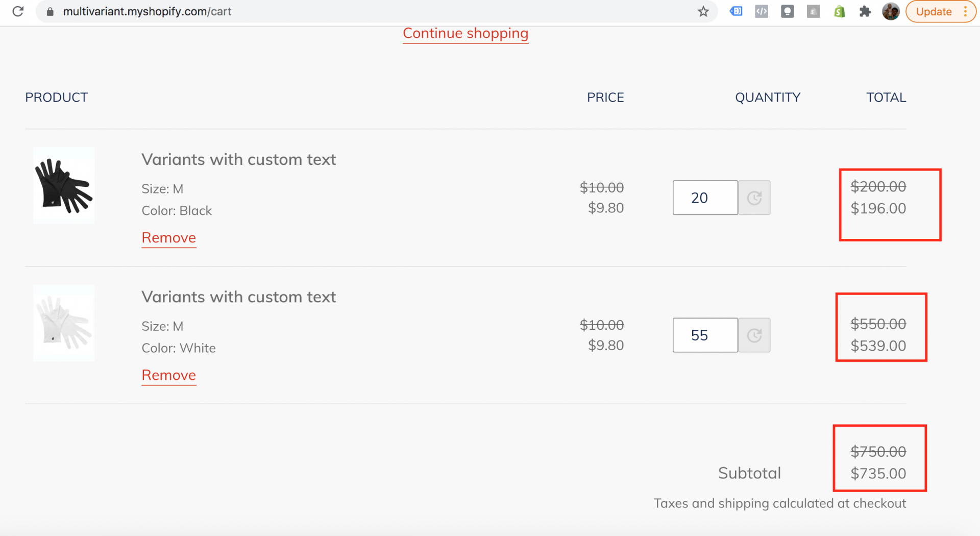Reload the cart page
This screenshot has width=980, height=536.
coord(18,11)
